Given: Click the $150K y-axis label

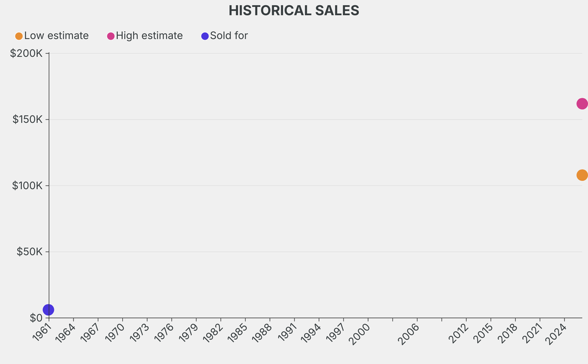Looking at the screenshot, I should click(x=26, y=119).
